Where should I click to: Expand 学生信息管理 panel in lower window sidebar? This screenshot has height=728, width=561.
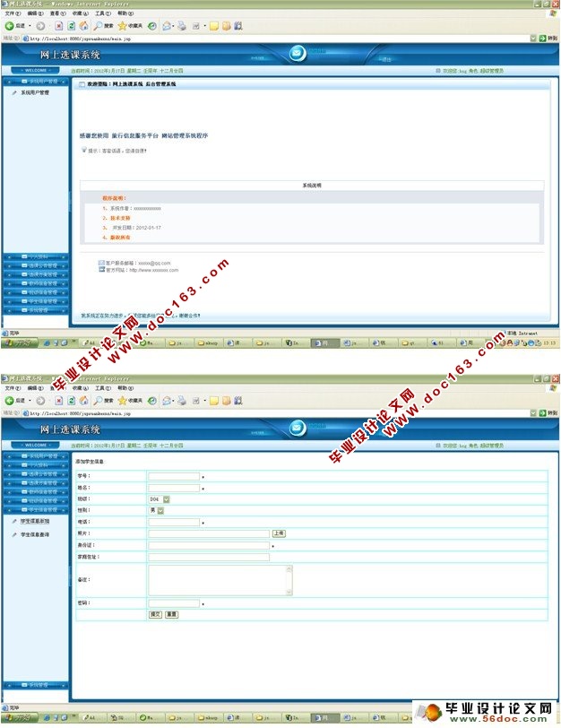[x=36, y=510]
